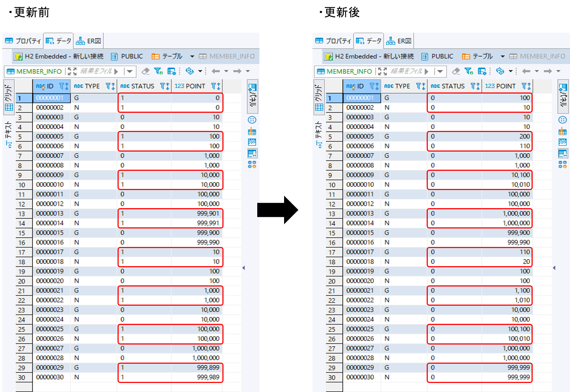
Task: Open filter history dropdown in 更新前 panel
Action: 130,71
